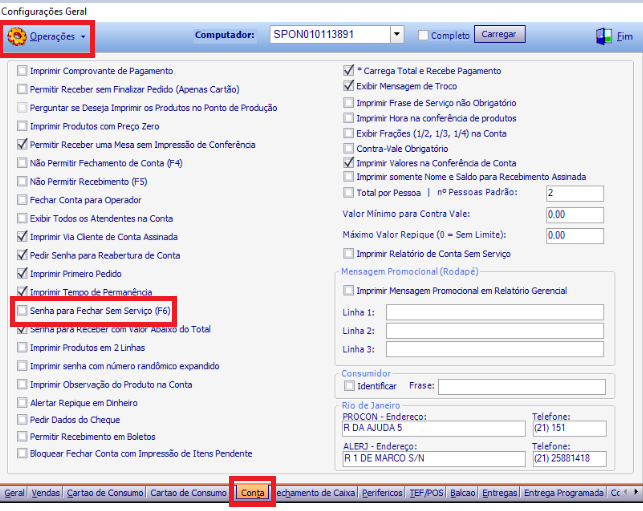Switch to the Perifericos tab
Screen dimensions: 643x511
382,493
